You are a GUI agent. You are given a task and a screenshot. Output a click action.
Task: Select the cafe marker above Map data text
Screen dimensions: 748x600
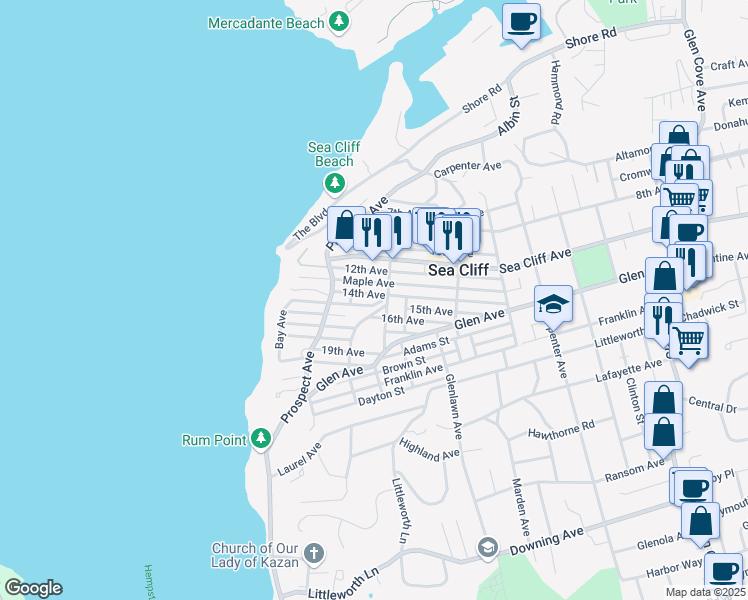pyautogui.click(x=722, y=572)
